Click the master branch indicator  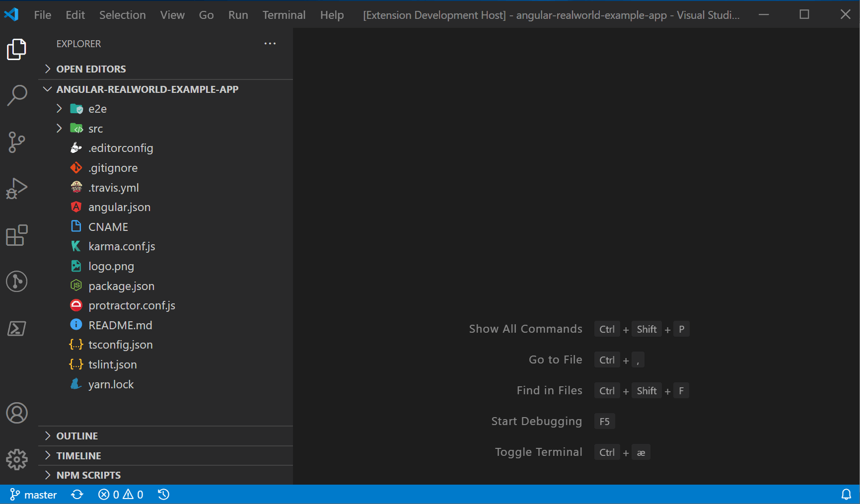pos(33,495)
